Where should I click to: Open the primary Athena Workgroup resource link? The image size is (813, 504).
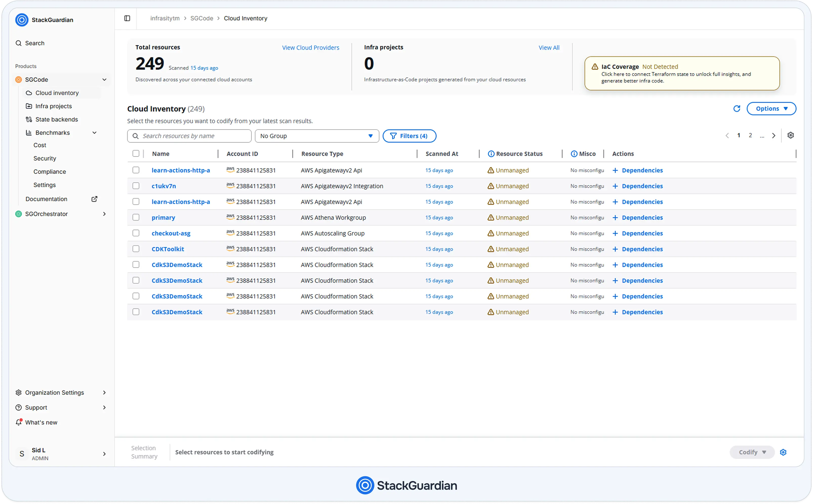pyautogui.click(x=163, y=218)
